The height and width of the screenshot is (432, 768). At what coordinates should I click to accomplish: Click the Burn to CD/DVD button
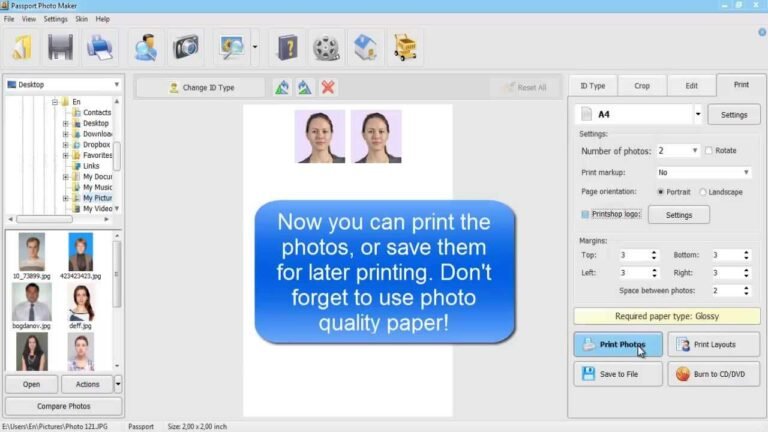tap(714, 374)
